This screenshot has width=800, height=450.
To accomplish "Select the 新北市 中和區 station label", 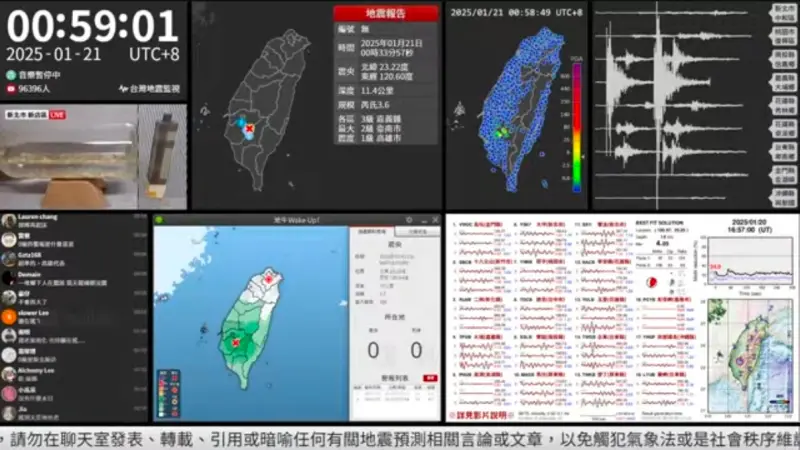I will pos(784,13).
